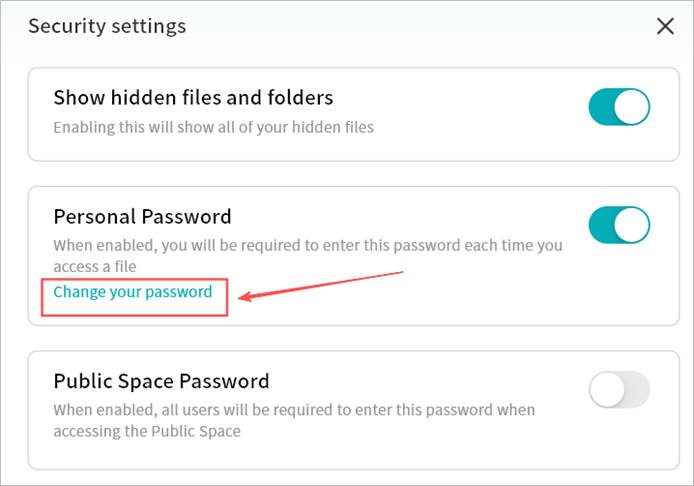Close the Security settings dialog

point(665,26)
